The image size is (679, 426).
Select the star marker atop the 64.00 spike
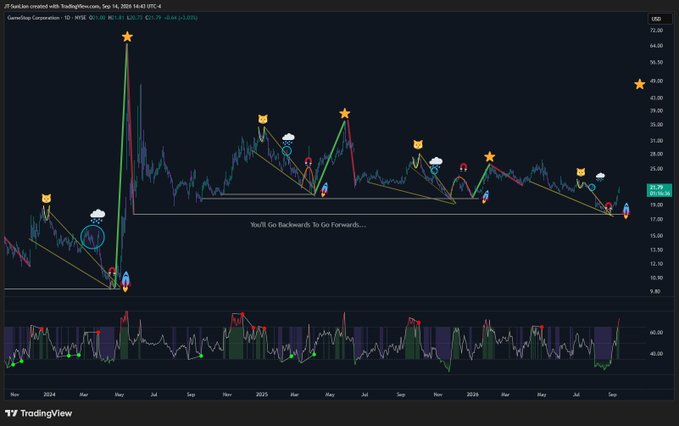pos(127,37)
